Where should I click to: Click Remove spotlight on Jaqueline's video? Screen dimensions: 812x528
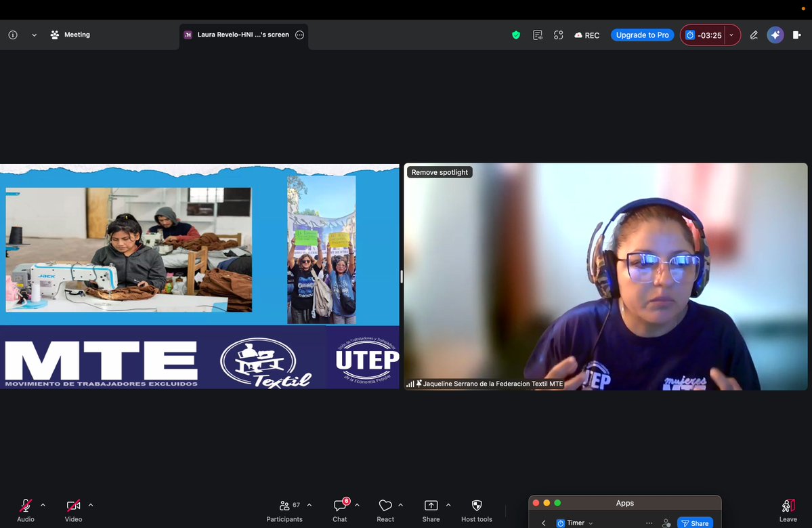(x=440, y=172)
